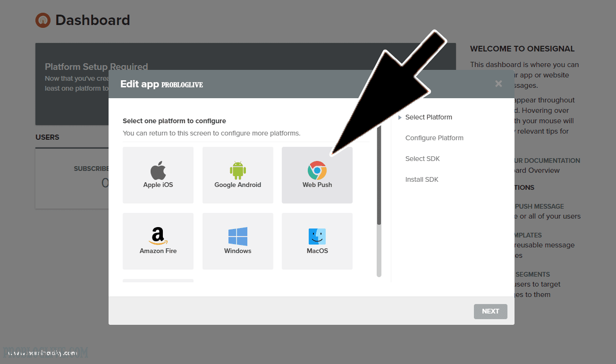The height and width of the screenshot is (364, 616).
Task: Click the Apple iOS label
Action: [158, 185]
